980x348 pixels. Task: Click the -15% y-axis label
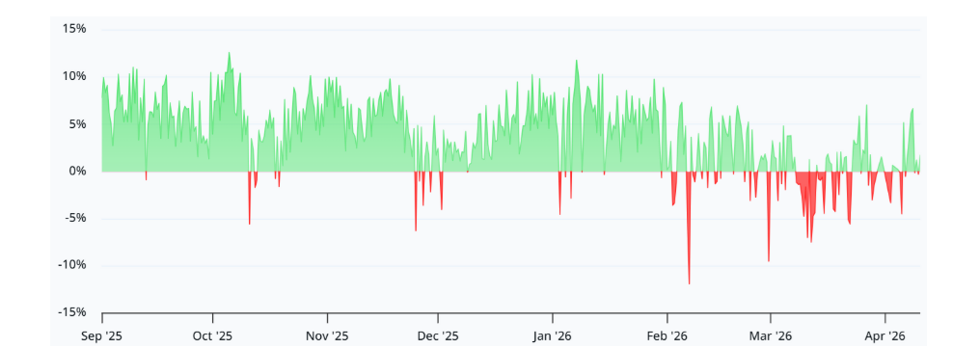tap(72, 313)
